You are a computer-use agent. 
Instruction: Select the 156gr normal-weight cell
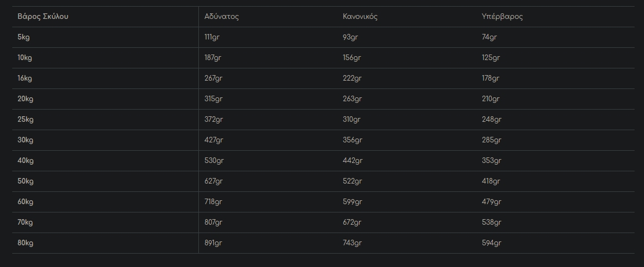point(352,58)
